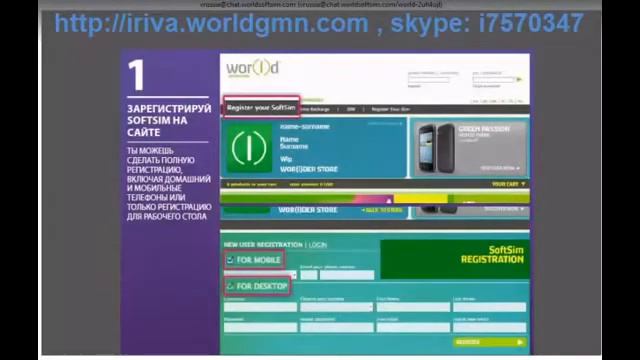Click the SoftSim REGISTRATION banner
Screen dimensions: 640x360
click(x=455, y=259)
